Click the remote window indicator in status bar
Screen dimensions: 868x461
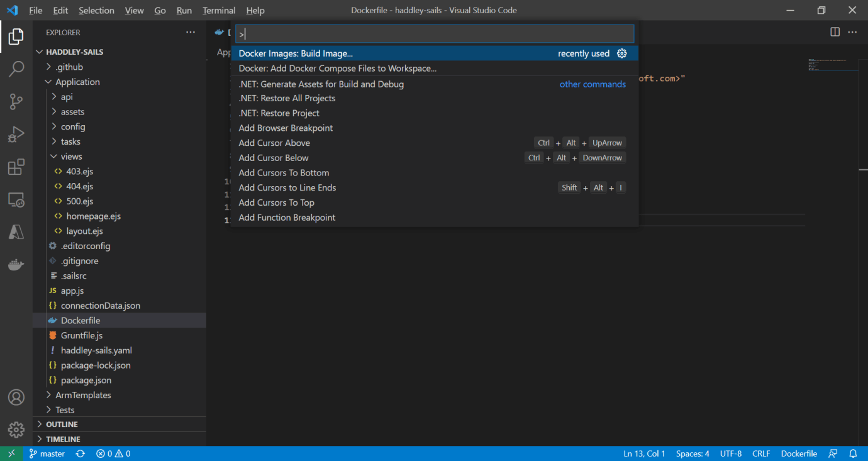pos(11,453)
